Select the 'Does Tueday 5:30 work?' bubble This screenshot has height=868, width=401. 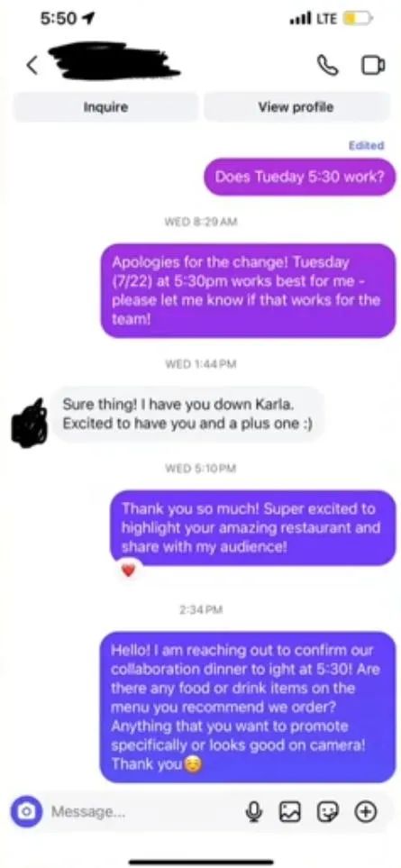pos(300,178)
